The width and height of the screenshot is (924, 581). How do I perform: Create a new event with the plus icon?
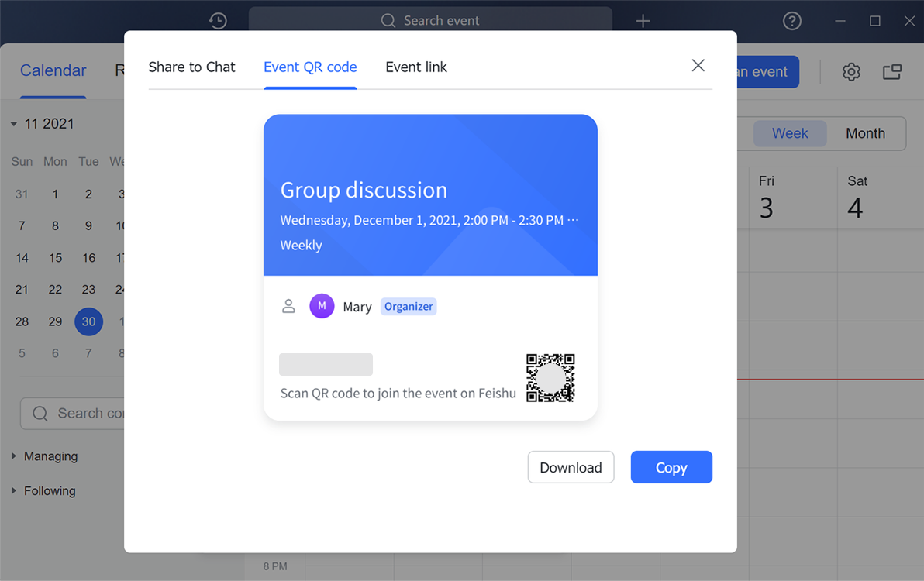click(643, 21)
